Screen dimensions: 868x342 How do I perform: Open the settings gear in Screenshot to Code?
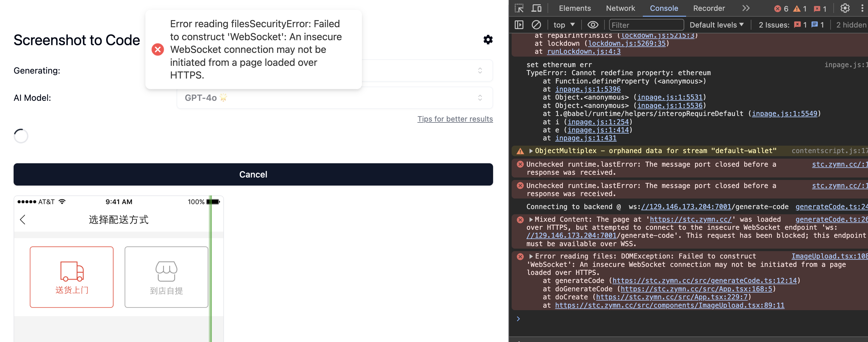click(x=488, y=40)
